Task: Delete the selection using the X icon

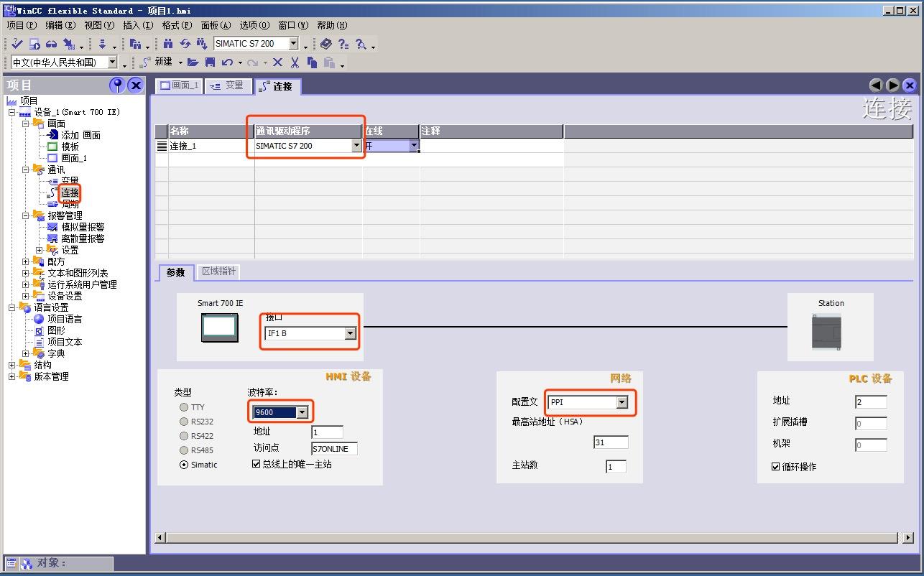Action: coord(277,62)
